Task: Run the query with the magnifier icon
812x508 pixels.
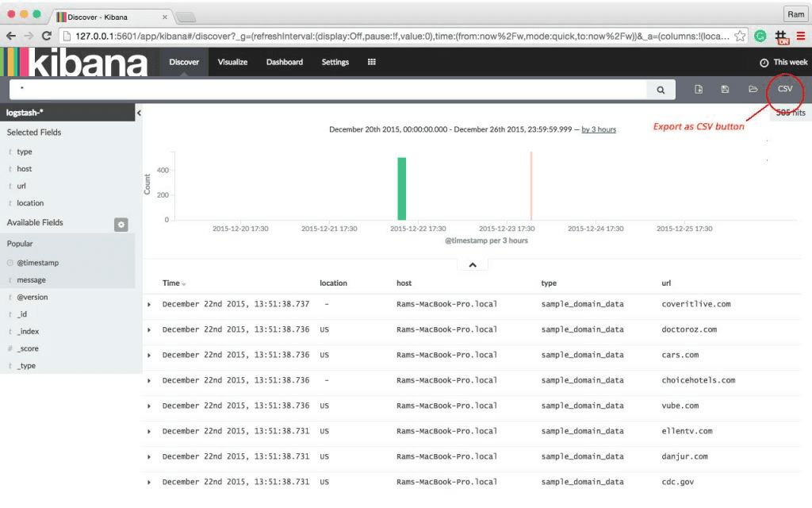Action: click(x=661, y=89)
